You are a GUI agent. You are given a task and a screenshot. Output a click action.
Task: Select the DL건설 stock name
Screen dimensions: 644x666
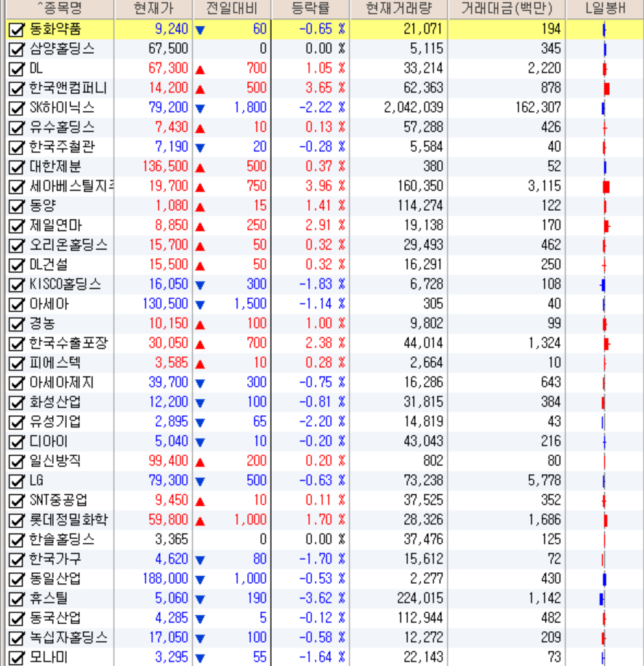coord(49,265)
